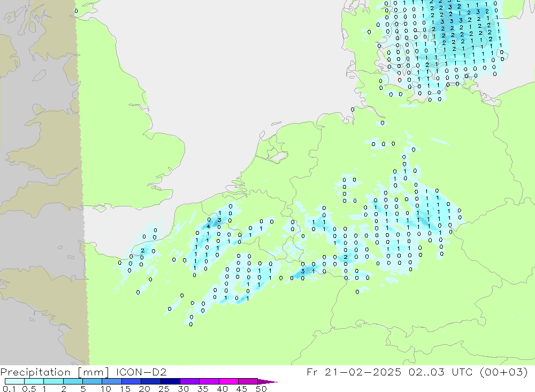Pick the 15–20 mm legend color swatch
The height and width of the screenshot is (392, 535).
pos(131,381)
